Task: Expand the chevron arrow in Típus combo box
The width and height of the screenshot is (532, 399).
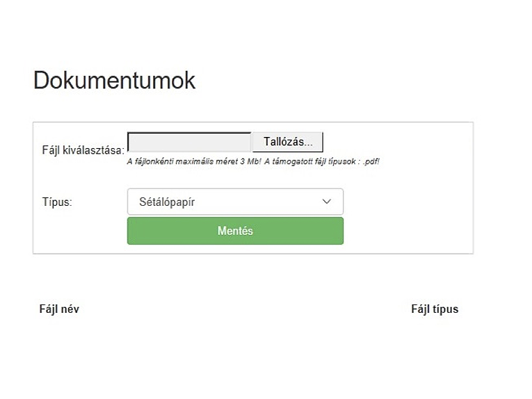Action: point(327,202)
